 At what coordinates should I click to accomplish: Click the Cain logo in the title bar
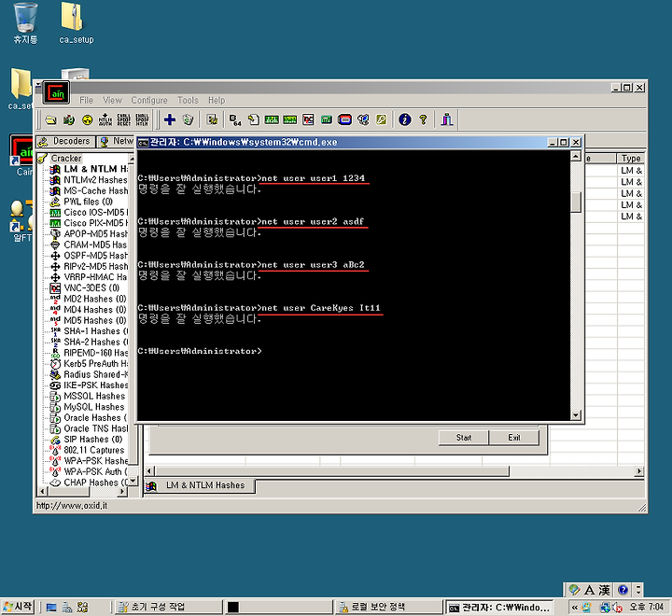point(56,92)
